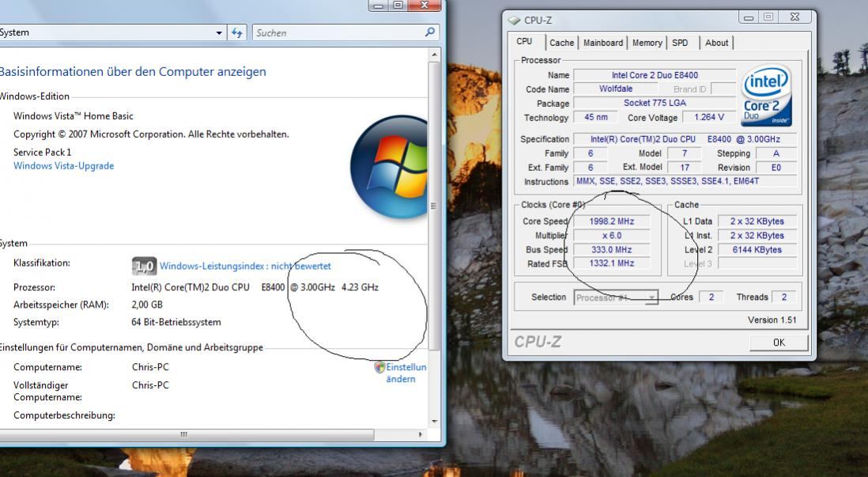Click the Name field Intel Core 2 Duo E8400

pyautogui.click(x=655, y=75)
